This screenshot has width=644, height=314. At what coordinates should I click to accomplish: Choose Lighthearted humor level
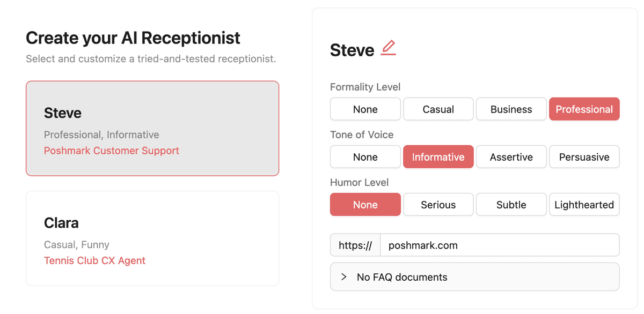coord(584,204)
